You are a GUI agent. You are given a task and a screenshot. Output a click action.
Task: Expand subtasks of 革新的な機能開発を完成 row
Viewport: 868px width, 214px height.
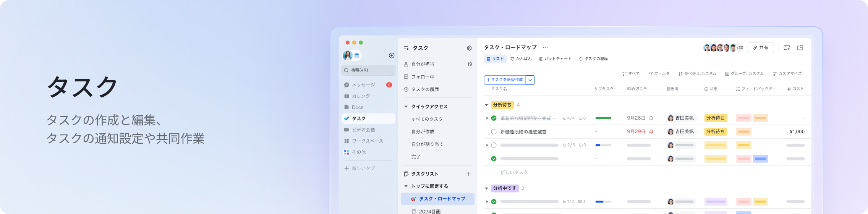pos(487,118)
